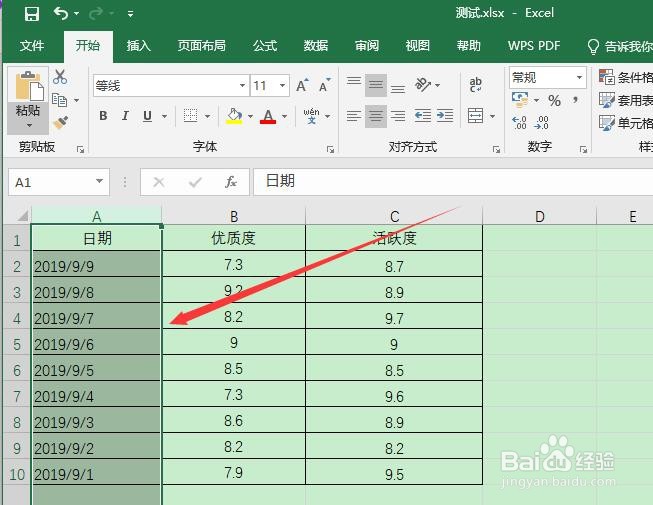The width and height of the screenshot is (653, 505).
Task: Increase font size with large A icon
Action: 302,85
